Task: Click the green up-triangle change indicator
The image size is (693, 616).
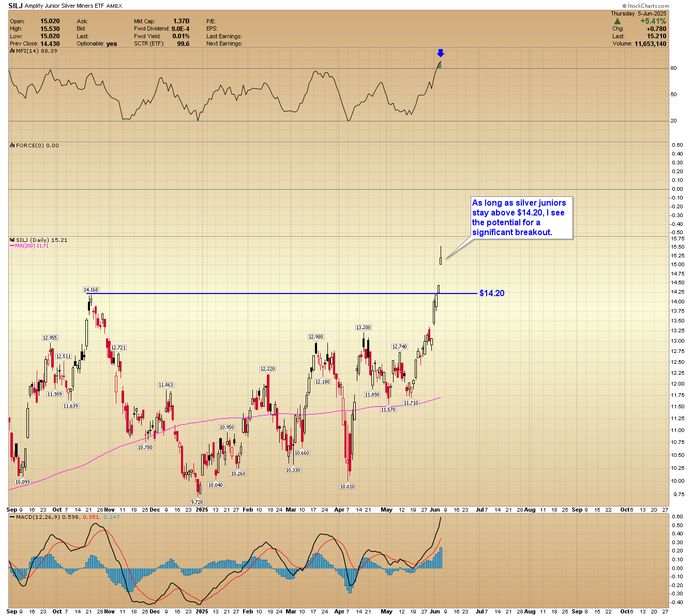Action: [x=617, y=22]
